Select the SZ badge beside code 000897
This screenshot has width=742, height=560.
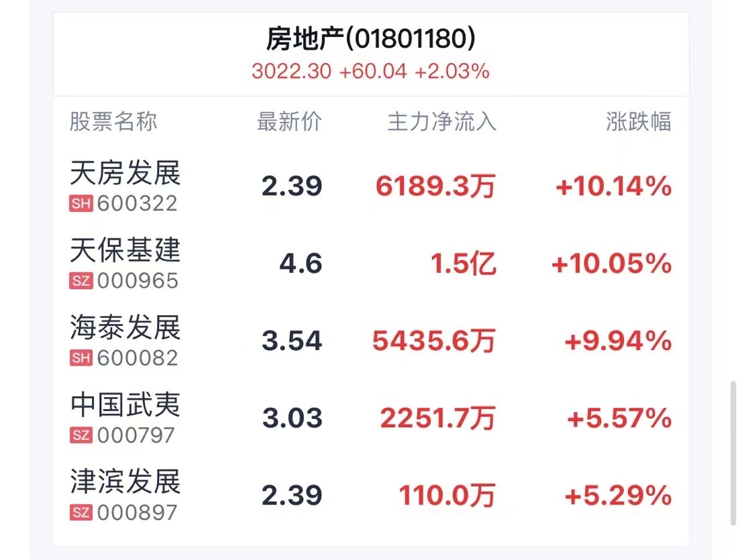click(x=81, y=513)
